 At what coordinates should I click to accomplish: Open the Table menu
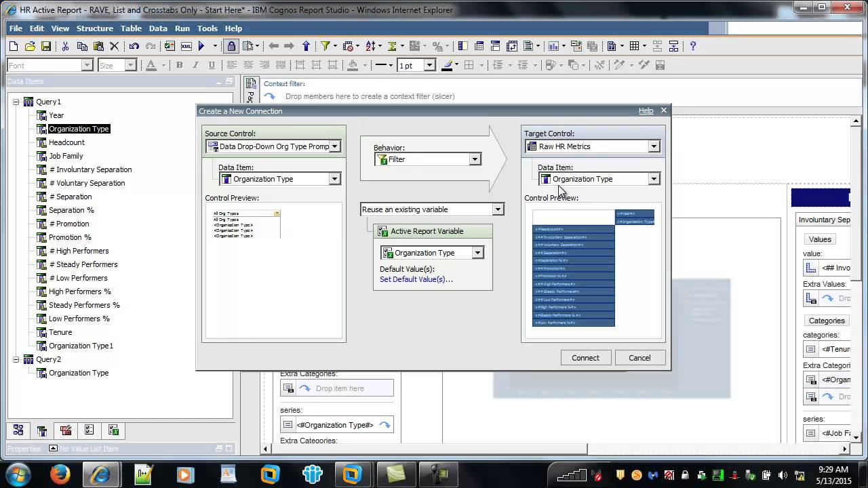click(131, 28)
